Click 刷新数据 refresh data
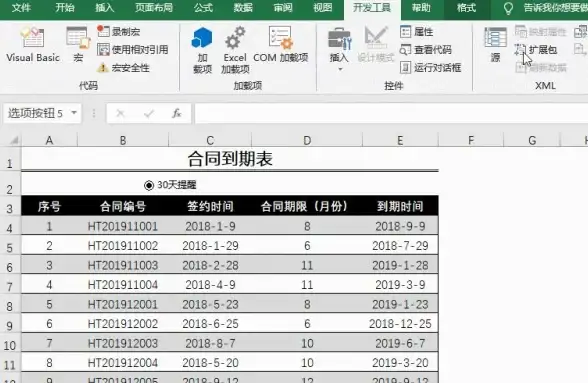 (x=540, y=68)
